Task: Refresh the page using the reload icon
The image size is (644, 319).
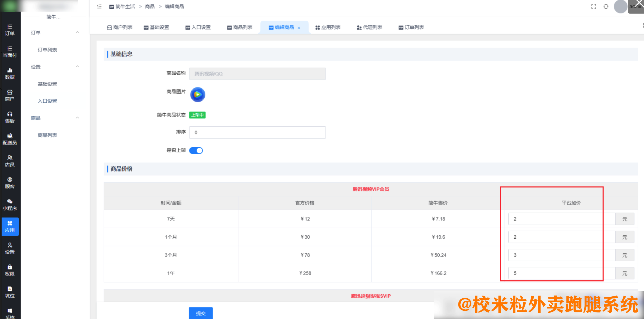Action: point(606,6)
